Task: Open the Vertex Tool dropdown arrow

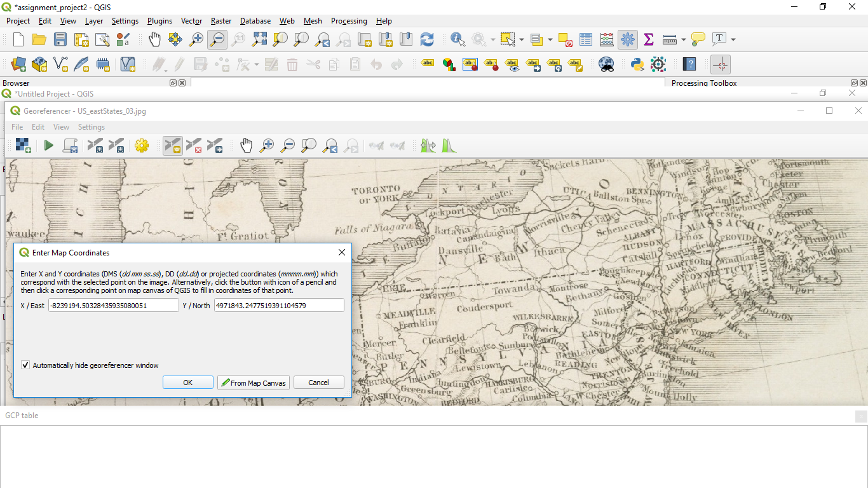Action: pyautogui.click(x=257, y=64)
